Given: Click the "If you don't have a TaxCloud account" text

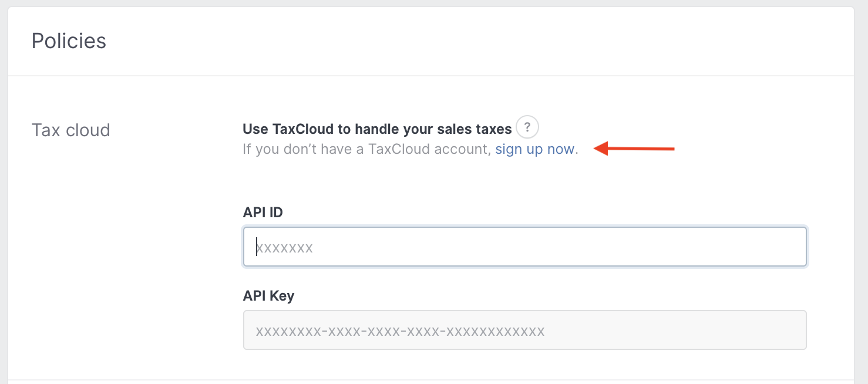Looking at the screenshot, I should point(366,149).
